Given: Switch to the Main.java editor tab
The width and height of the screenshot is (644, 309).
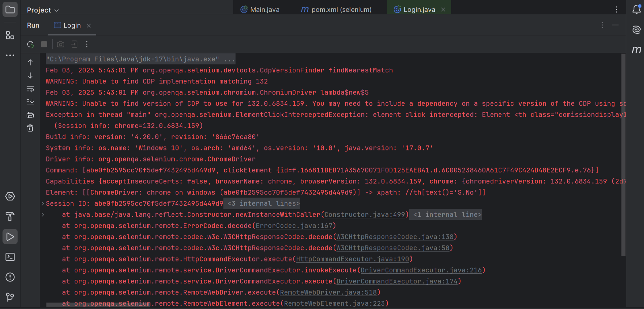Looking at the screenshot, I should pos(260,9).
